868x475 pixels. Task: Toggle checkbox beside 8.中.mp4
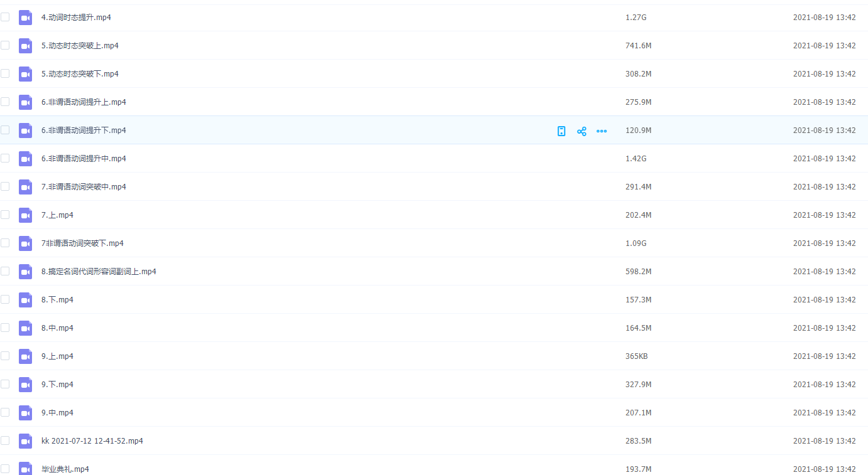[5, 328]
